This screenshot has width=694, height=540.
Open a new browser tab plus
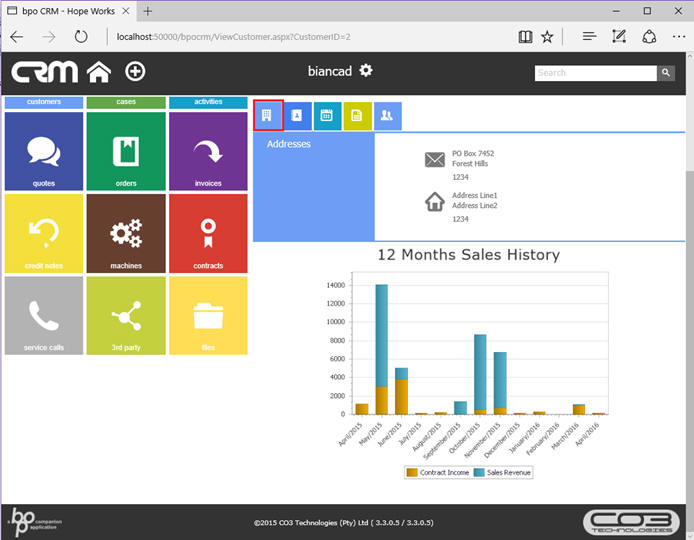148,12
